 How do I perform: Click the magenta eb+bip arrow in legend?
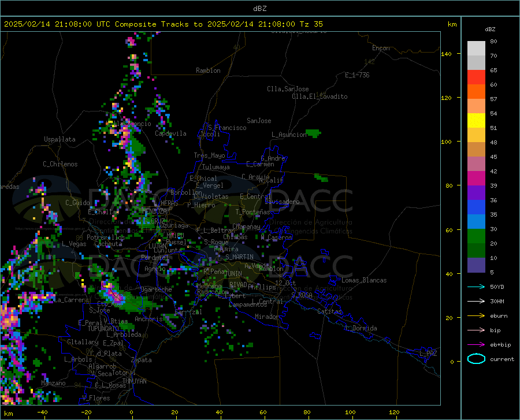pos(476,345)
